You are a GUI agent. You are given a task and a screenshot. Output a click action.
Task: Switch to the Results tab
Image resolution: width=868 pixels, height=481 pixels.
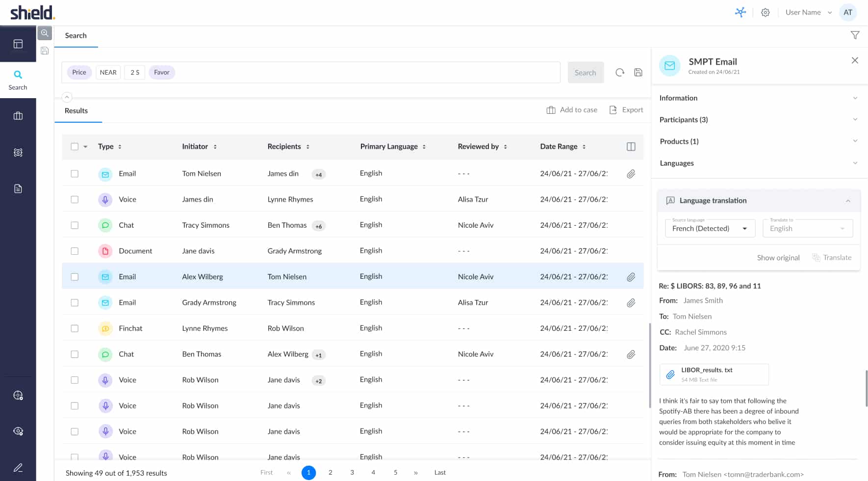coord(77,111)
